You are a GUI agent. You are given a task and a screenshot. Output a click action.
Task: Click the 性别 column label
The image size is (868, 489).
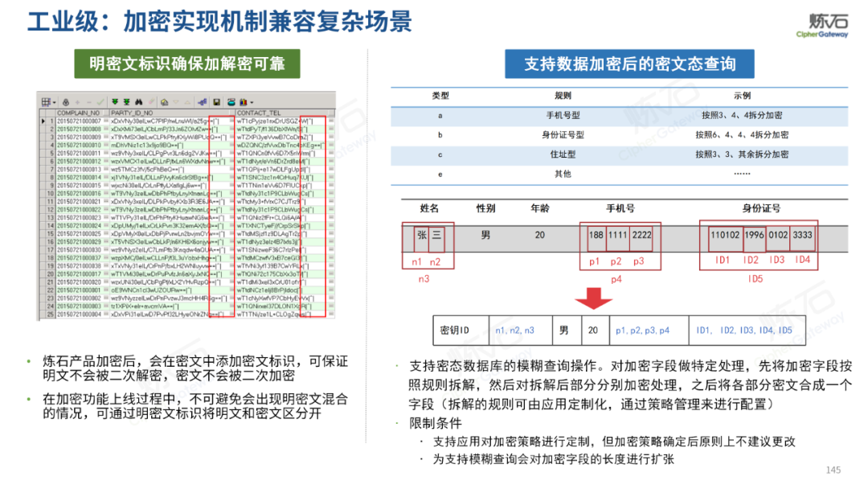(485, 208)
